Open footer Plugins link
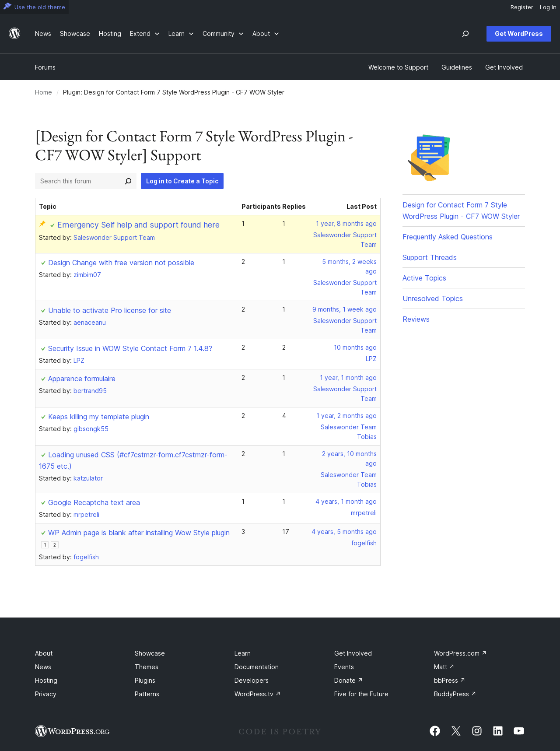This screenshot has height=751, width=560. click(x=145, y=681)
